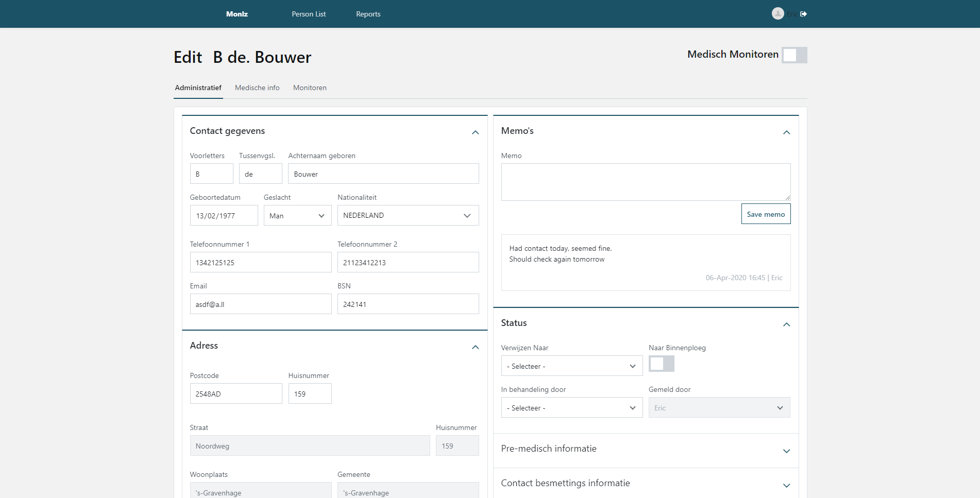Expand Pre-medisch informatie section

click(786, 451)
